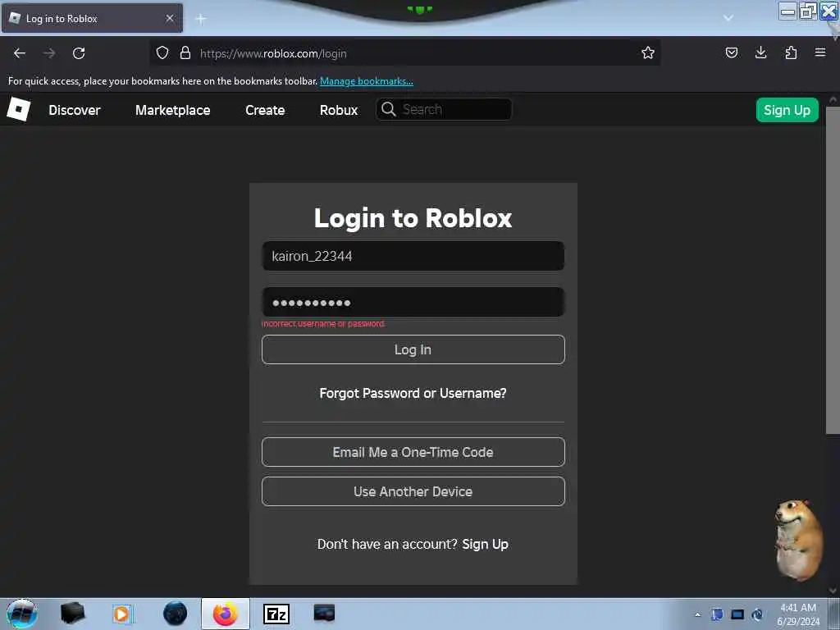Open the media player taskbar icon

coord(123,614)
